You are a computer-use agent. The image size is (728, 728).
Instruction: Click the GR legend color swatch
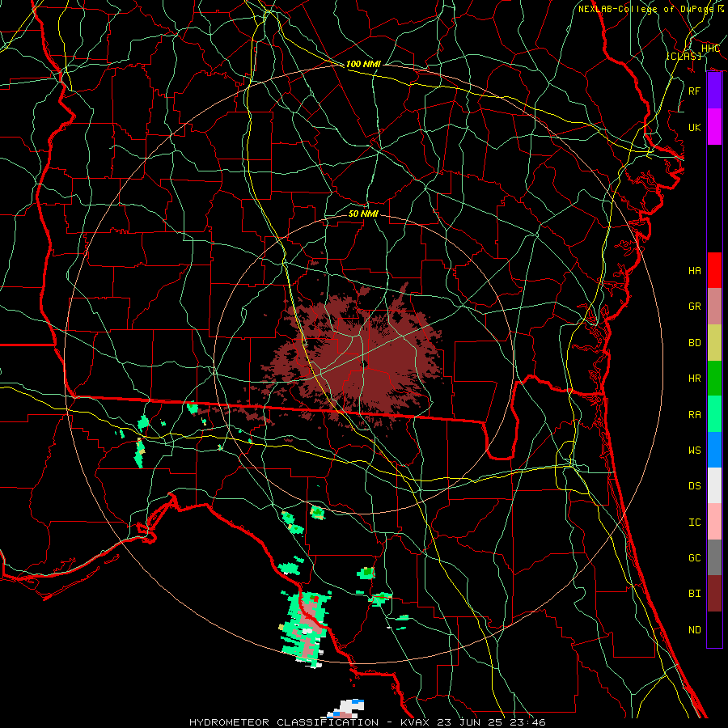coord(714,306)
